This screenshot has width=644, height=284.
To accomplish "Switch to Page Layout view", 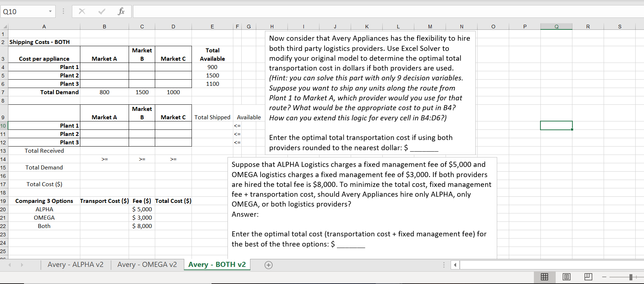I will pos(566,277).
